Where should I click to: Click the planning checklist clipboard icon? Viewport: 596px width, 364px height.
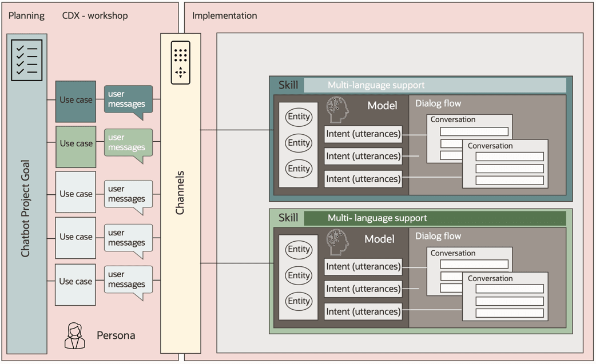(26, 59)
